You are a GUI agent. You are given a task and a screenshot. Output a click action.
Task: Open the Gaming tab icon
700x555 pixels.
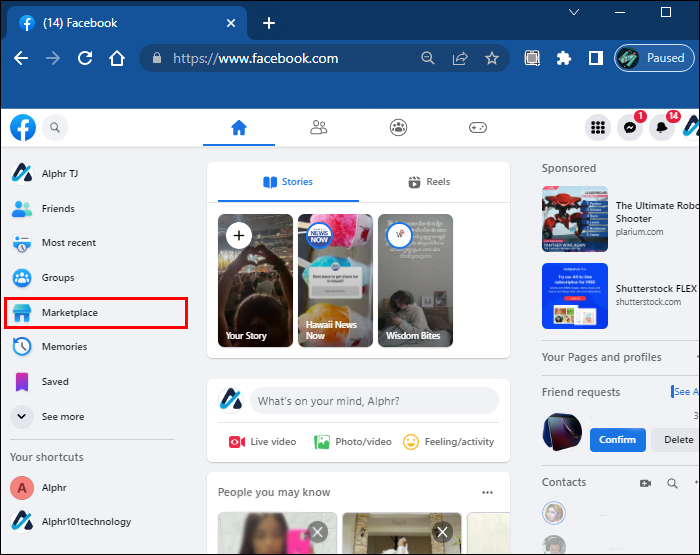click(x=478, y=127)
